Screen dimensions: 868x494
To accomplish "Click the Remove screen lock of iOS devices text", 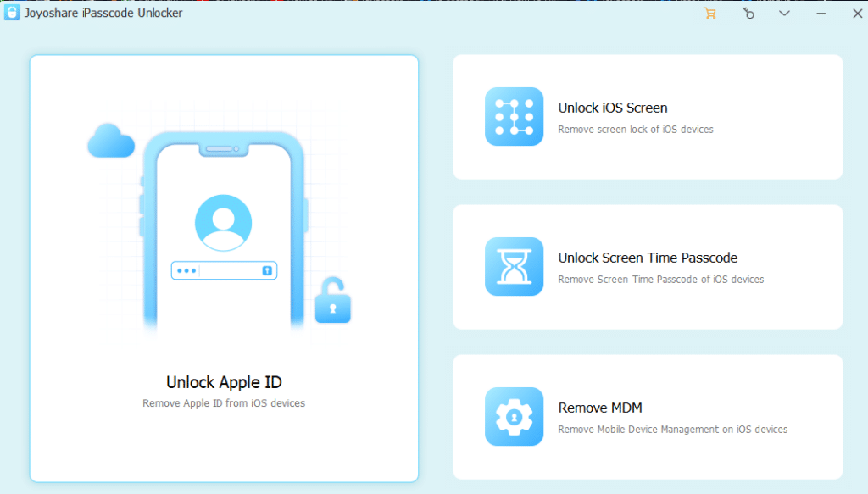I will tap(635, 129).
